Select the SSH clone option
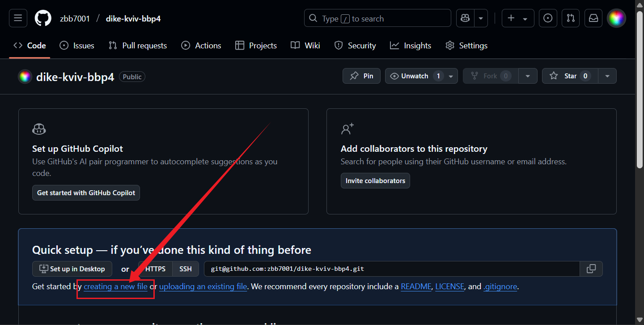 point(186,269)
